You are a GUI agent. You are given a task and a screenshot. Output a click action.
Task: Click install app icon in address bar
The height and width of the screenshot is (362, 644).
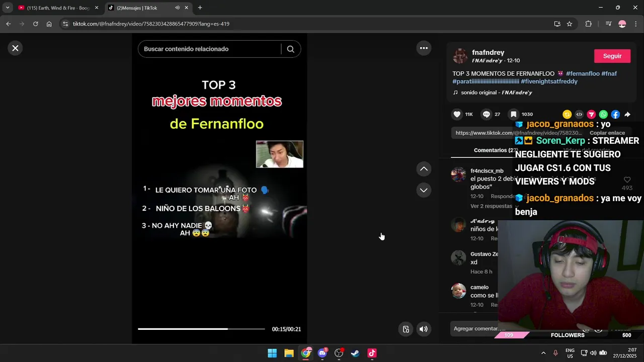557,24
